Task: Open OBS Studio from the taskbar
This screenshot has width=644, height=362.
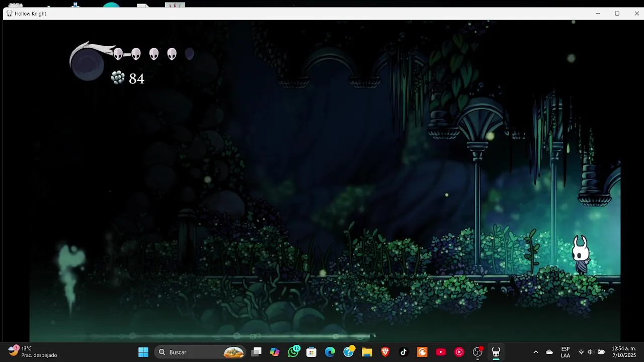Action: pyautogui.click(x=477, y=352)
